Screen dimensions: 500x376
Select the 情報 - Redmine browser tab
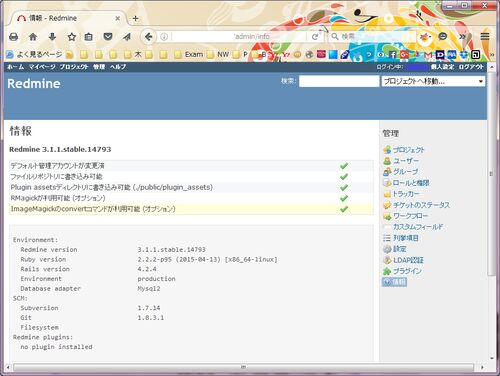pos(68,18)
